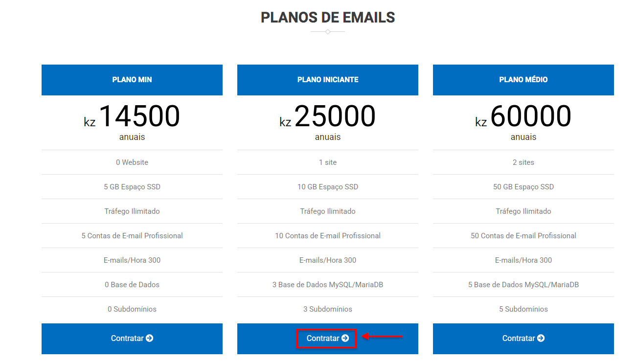Click the kz 14500 price

pyautogui.click(x=132, y=117)
